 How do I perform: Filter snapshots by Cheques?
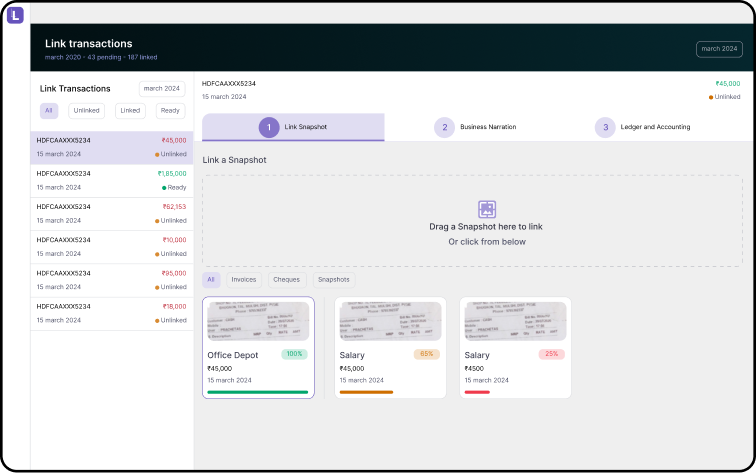[x=286, y=280]
